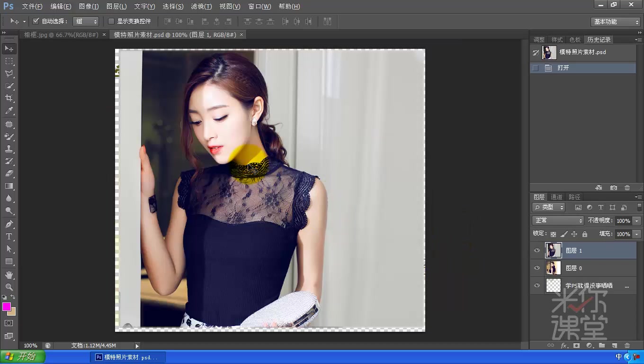This screenshot has height=364, width=644.
Task: Switch to the 色板 panel tab
Action: pyautogui.click(x=575, y=39)
